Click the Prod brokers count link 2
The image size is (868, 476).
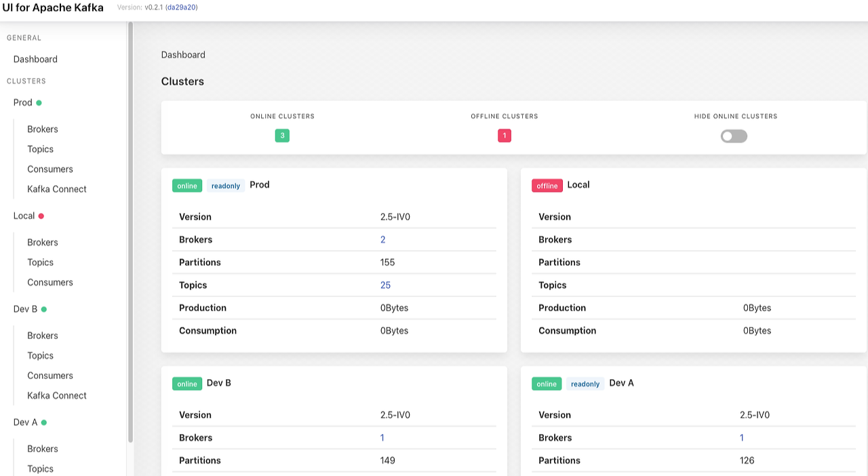[383, 239]
